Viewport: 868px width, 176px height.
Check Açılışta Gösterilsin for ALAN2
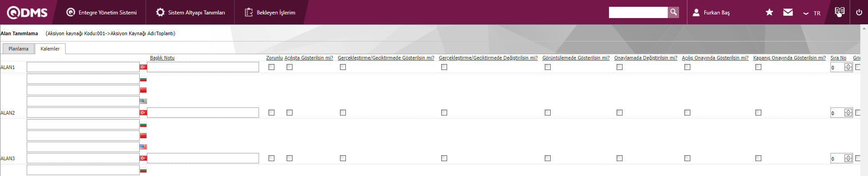(x=289, y=113)
